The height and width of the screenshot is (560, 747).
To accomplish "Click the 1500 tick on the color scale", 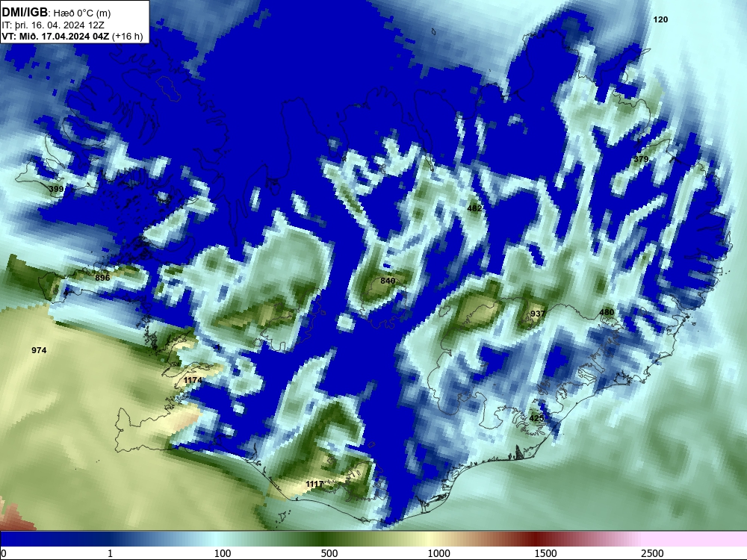I will coord(545,553).
